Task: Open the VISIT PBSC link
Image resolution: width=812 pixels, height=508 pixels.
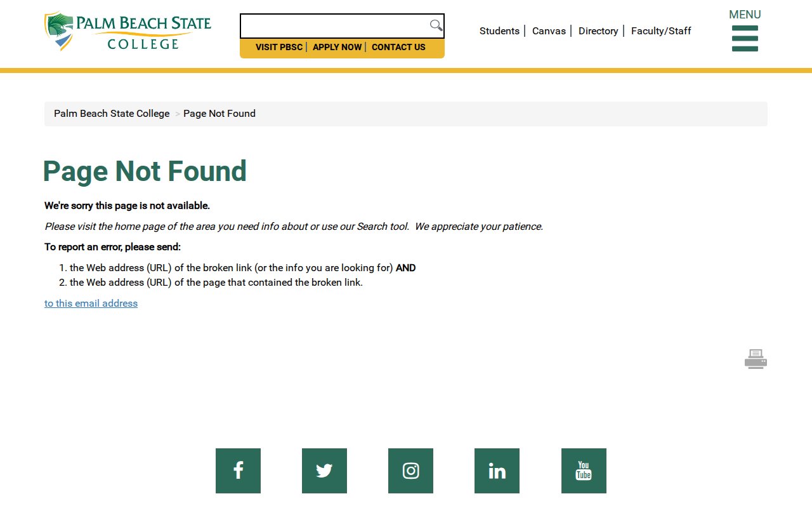Action: coord(279,47)
